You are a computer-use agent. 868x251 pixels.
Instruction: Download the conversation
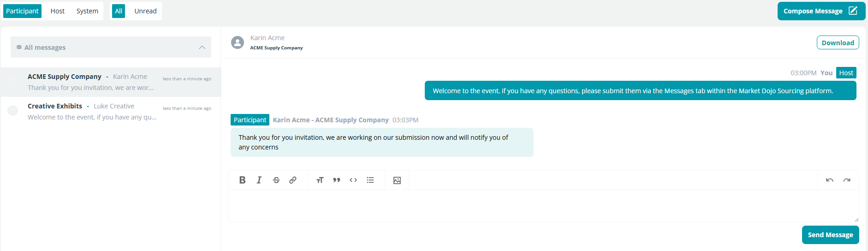(x=838, y=42)
